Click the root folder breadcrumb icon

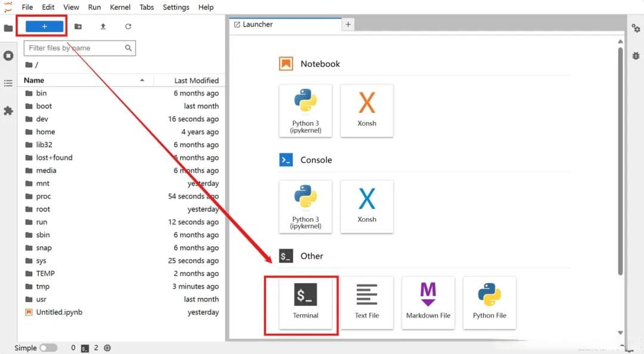(x=29, y=64)
